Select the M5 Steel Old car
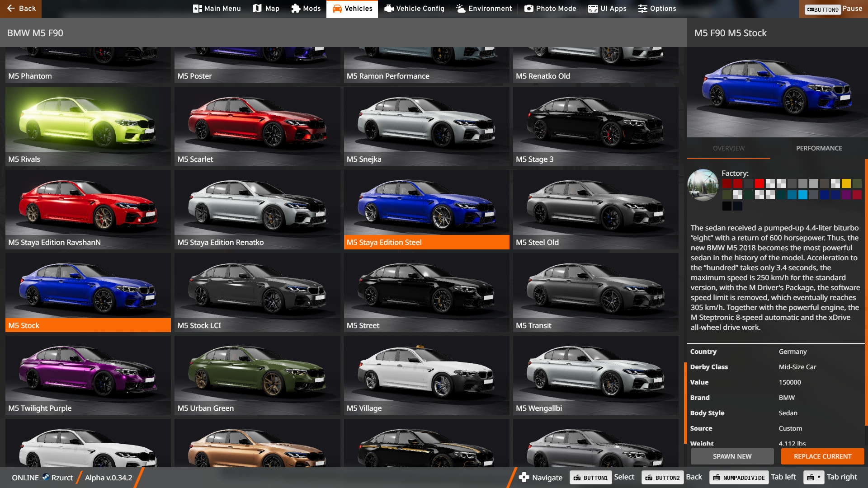 click(595, 209)
